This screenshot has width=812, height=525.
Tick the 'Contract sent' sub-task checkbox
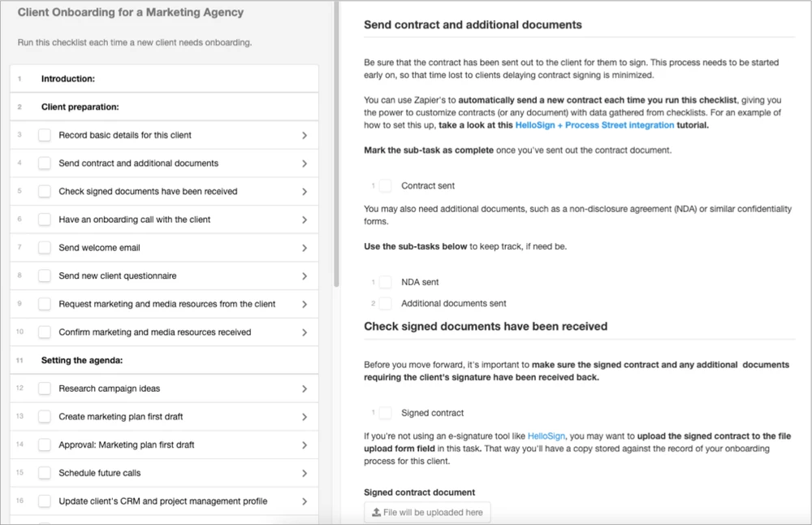385,186
